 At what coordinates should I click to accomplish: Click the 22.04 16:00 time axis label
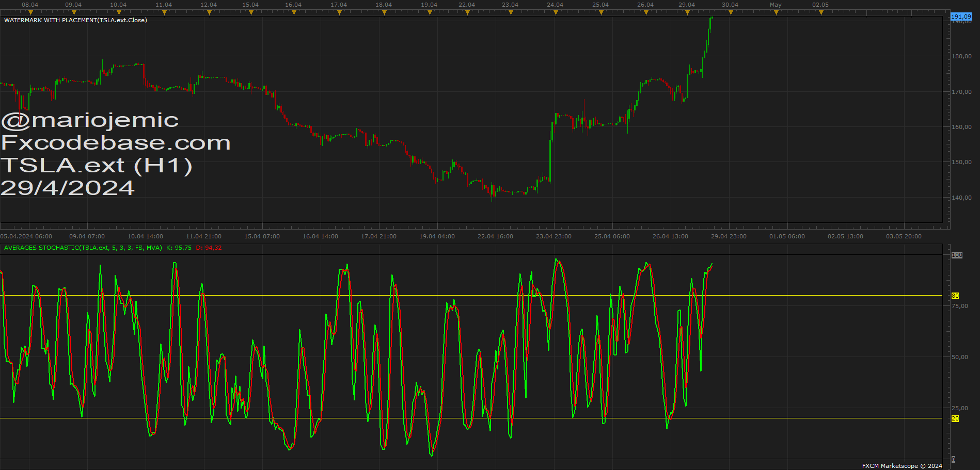click(496, 236)
